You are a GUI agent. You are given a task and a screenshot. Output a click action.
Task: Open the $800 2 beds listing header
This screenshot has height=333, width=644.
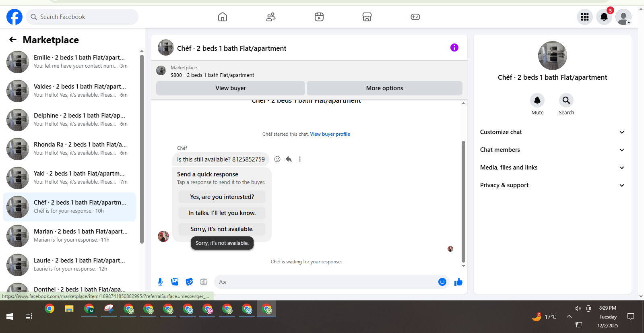tap(309, 71)
